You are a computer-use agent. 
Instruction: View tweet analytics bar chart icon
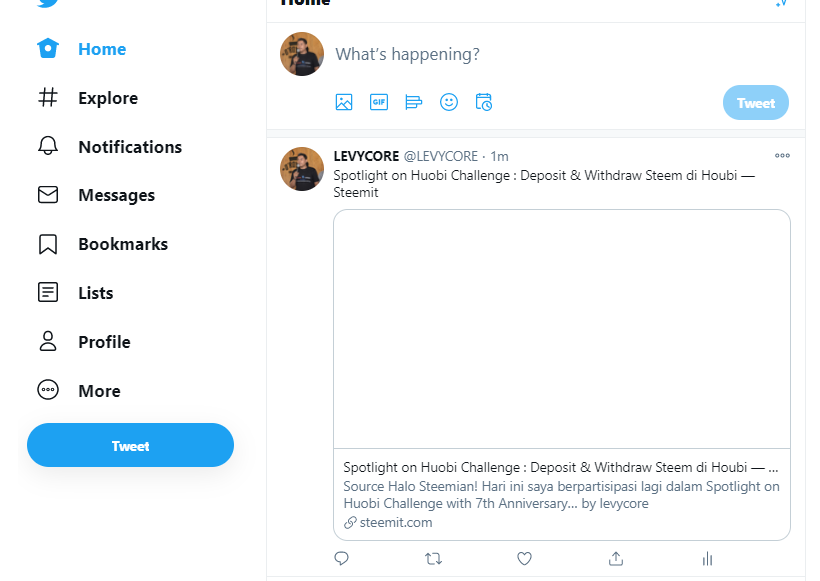pyautogui.click(x=708, y=559)
